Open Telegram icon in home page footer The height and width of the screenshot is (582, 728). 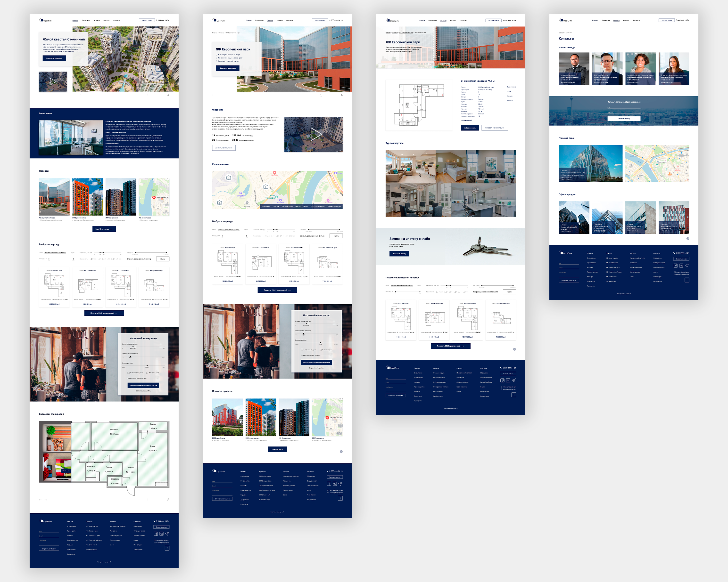(x=167, y=534)
